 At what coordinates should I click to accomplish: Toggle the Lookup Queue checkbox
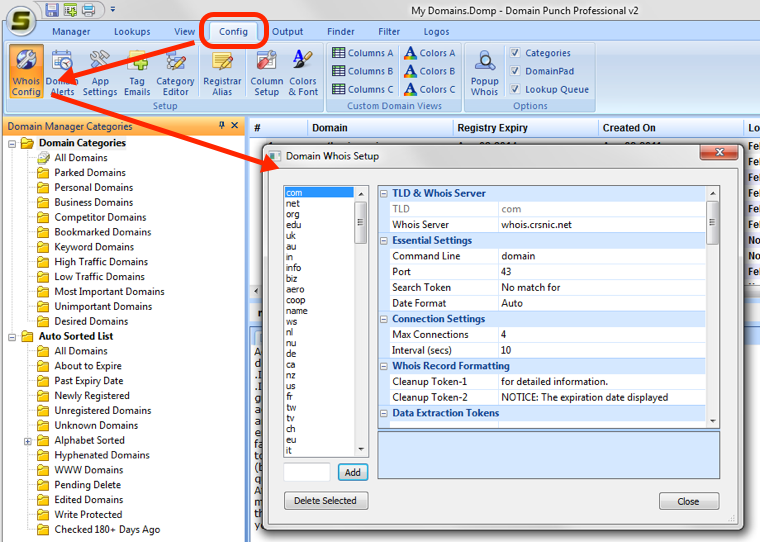pos(515,89)
